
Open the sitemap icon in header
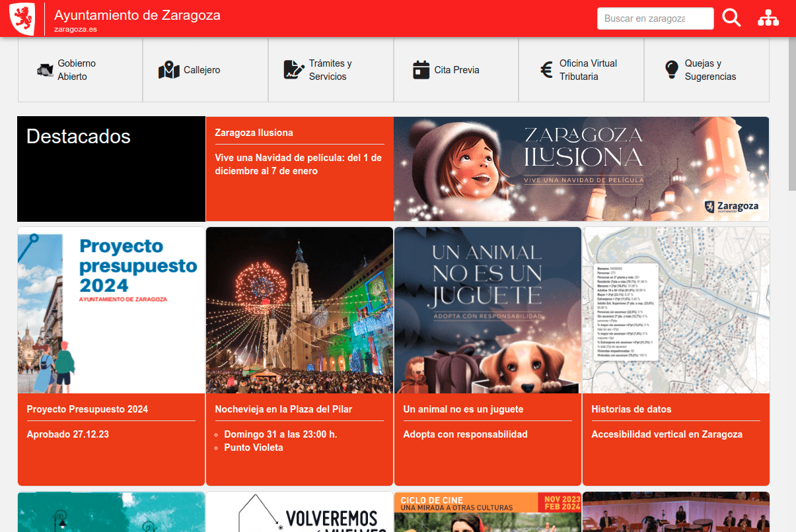coord(768,18)
